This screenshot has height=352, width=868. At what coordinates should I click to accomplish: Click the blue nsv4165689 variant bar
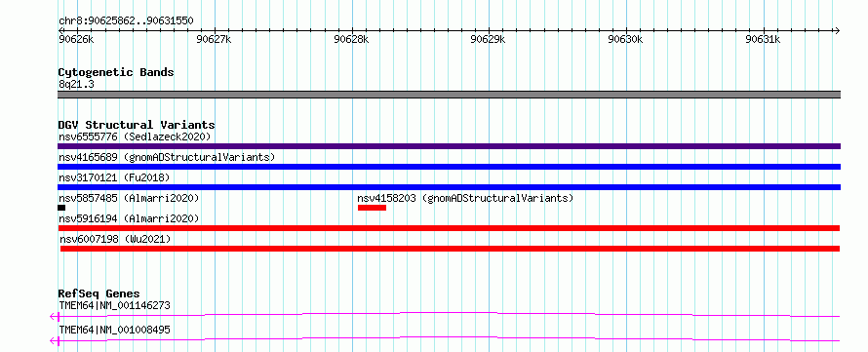click(449, 167)
